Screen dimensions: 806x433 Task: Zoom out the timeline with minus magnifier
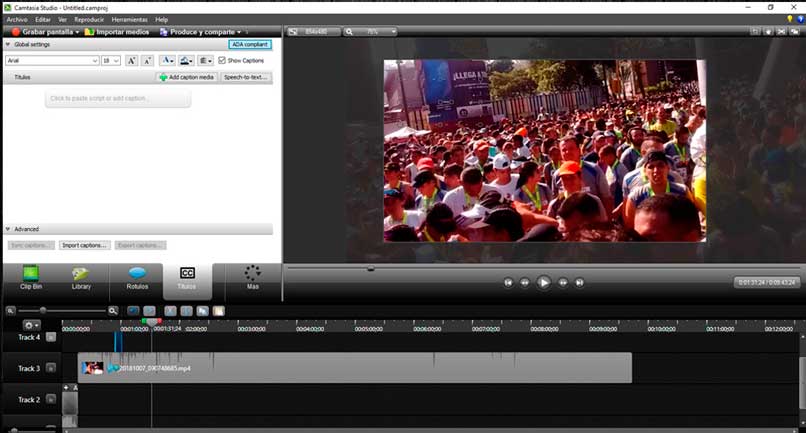click(10, 311)
